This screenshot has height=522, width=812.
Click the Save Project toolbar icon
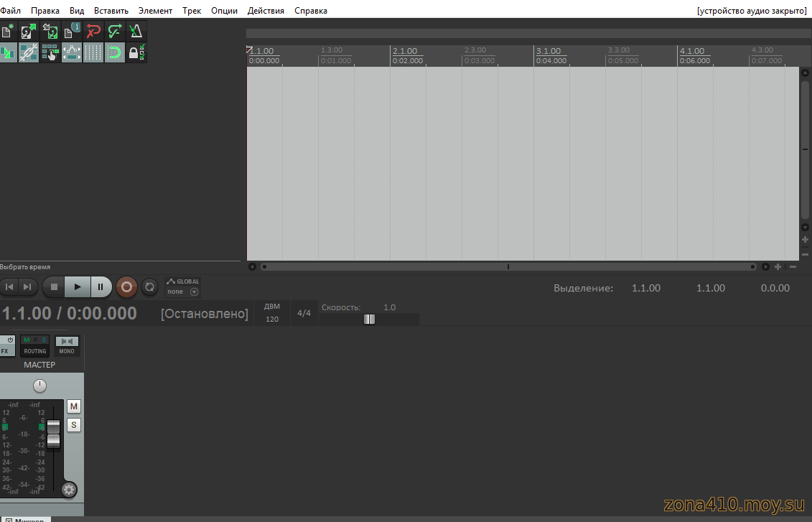pos(50,32)
